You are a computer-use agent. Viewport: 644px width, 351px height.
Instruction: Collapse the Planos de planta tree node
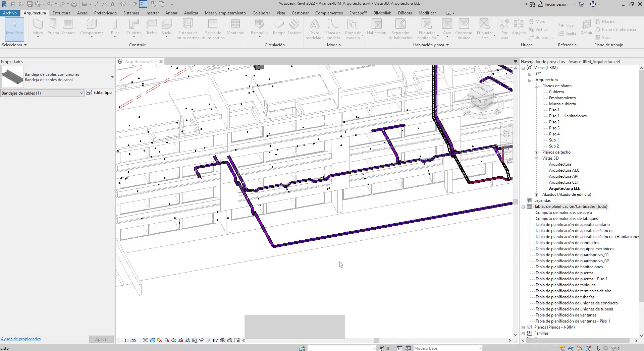pos(536,86)
